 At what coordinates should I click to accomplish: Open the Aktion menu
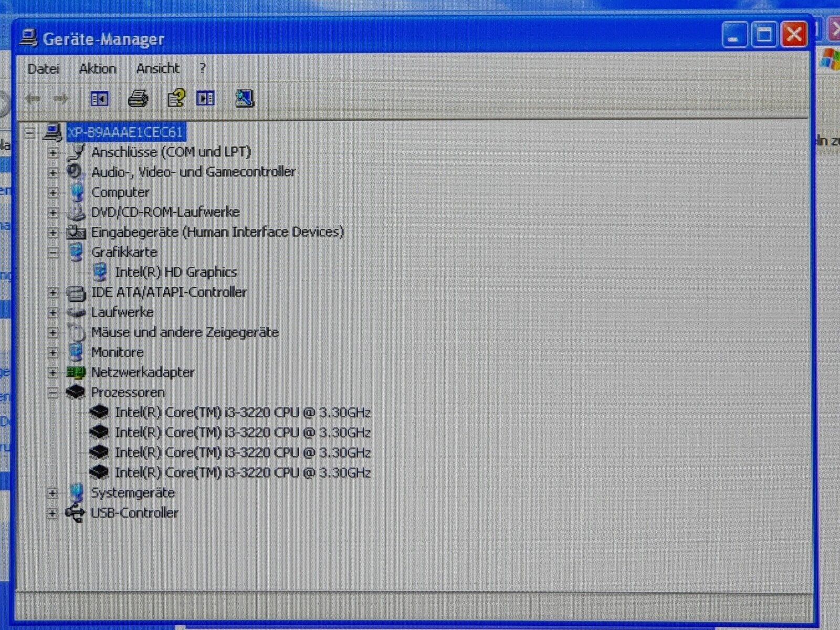click(98, 69)
